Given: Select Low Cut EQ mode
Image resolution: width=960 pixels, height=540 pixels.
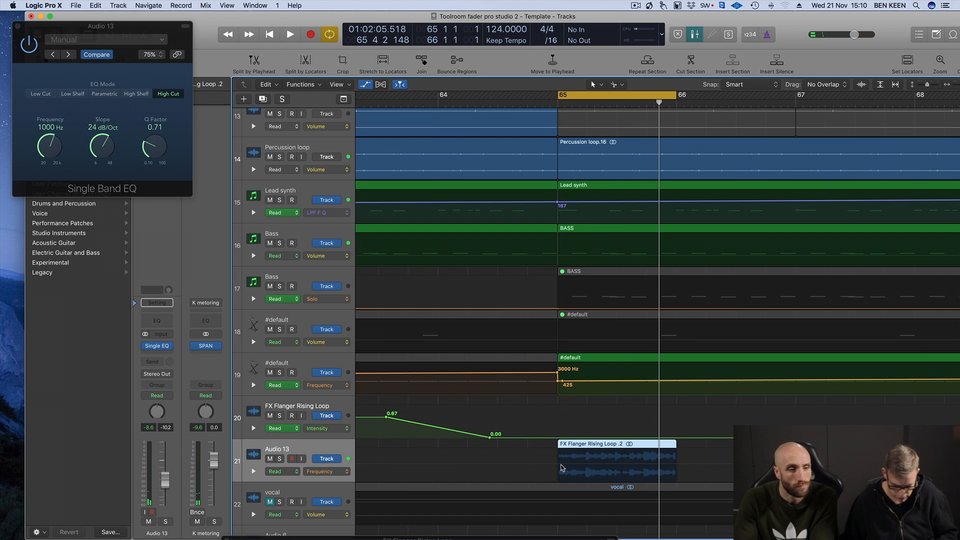Looking at the screenshot, I should coord(40,94).
